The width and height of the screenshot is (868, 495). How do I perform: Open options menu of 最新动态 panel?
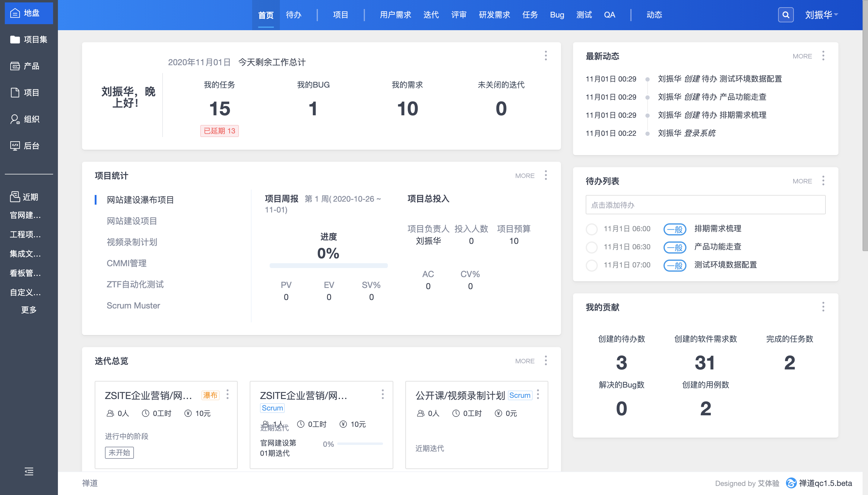pyautogui.click(x=823, y=56)
